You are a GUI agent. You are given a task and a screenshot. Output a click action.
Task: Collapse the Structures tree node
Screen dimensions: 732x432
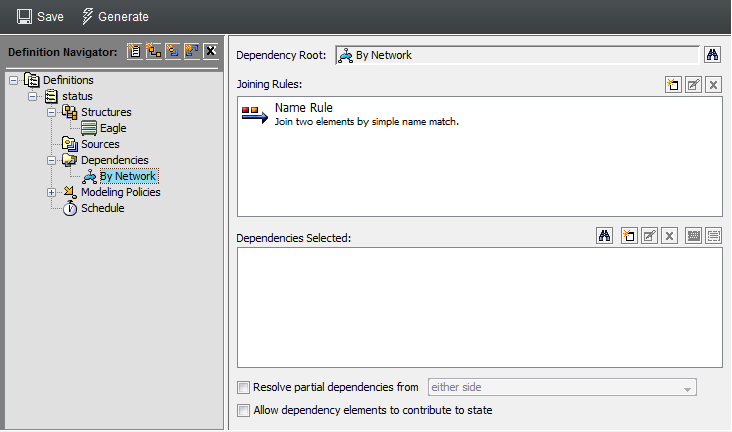(x=51, y=113)
